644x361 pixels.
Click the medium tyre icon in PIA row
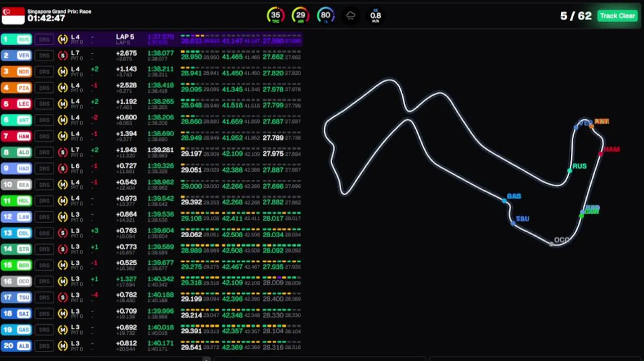pos(63,88)
